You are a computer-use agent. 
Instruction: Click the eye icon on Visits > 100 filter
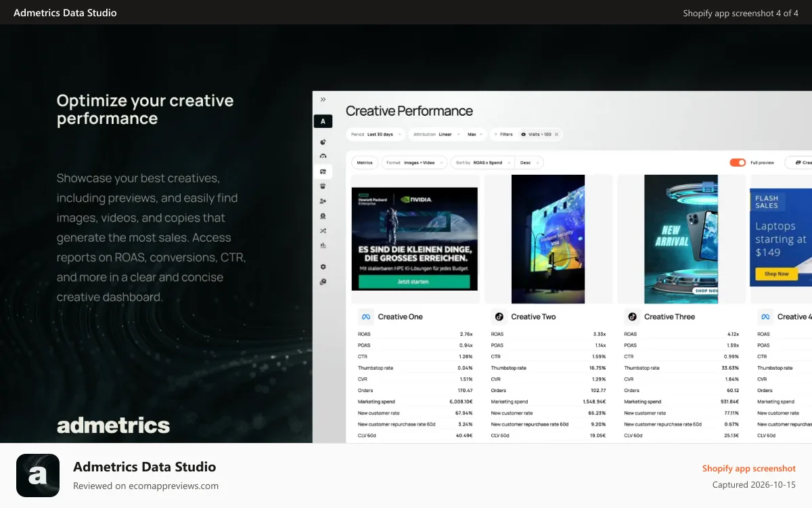point(523,134)
